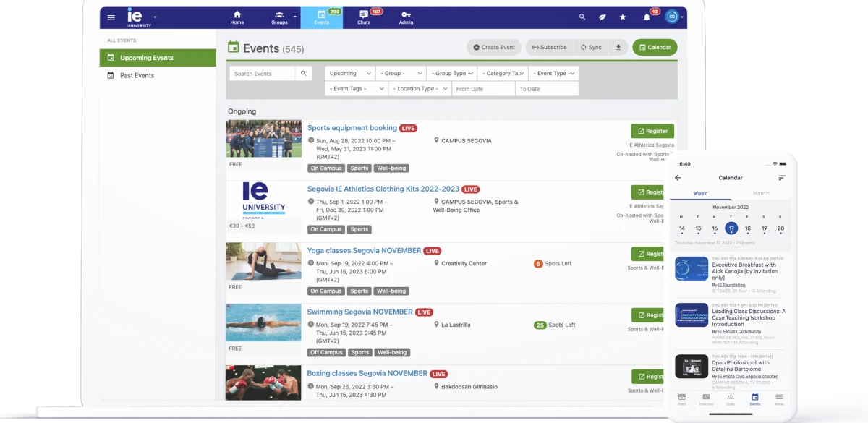Click the search button next to Search Events

[305, 74]
